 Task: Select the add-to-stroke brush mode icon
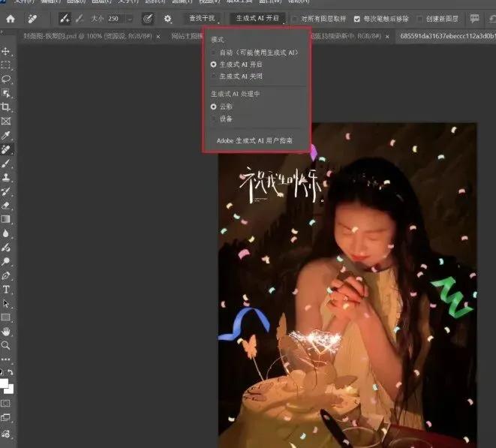tap(65, 19)
